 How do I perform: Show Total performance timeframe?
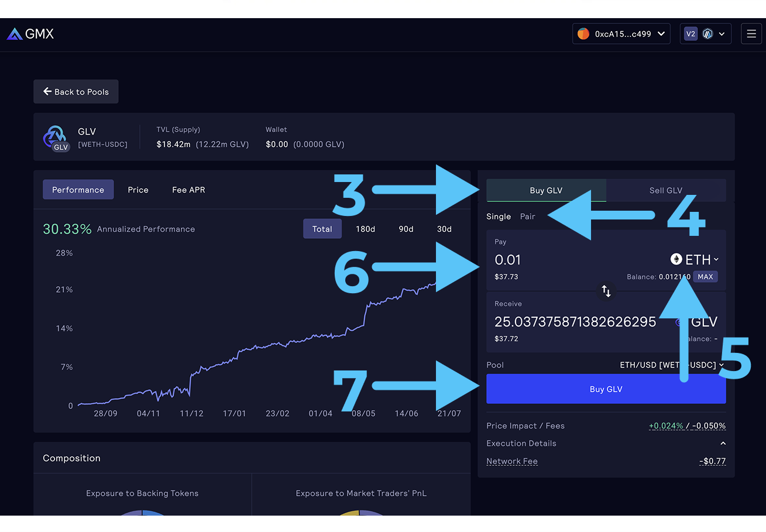pos(322,229)
